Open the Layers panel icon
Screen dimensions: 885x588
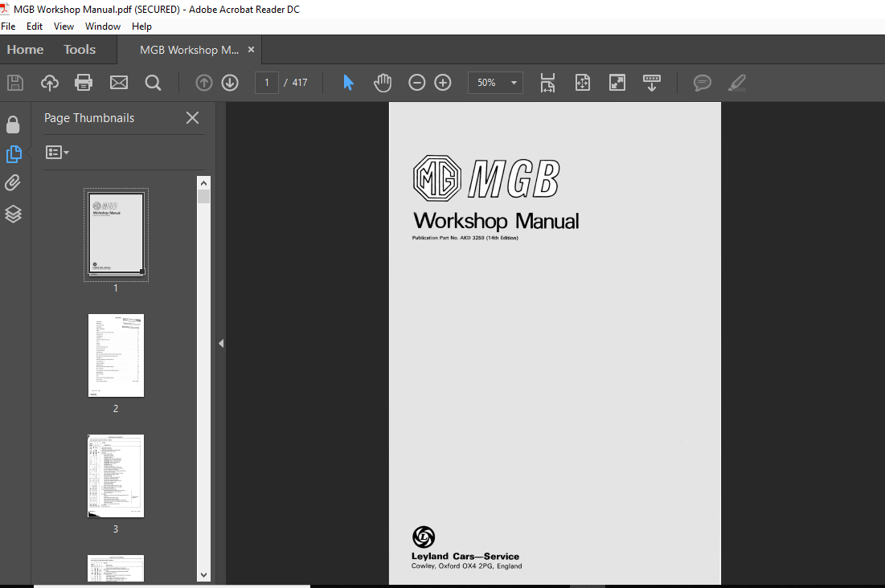point(13,214)
